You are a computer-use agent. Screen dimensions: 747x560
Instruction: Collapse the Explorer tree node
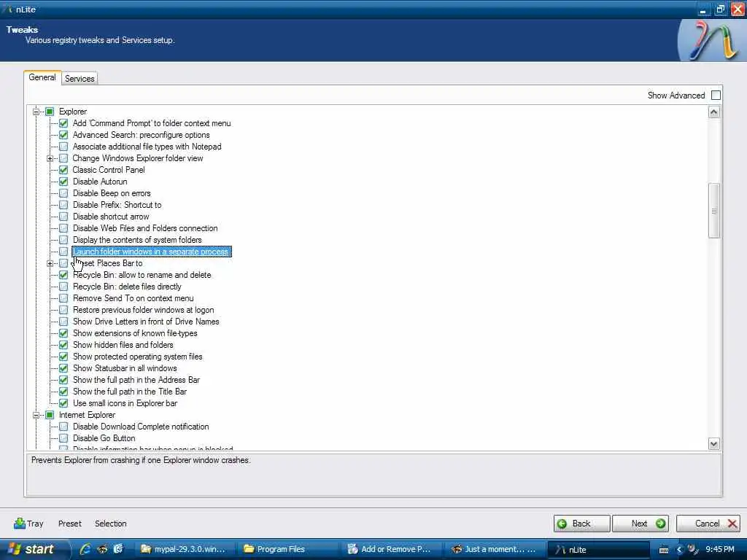tap(36, 112)
